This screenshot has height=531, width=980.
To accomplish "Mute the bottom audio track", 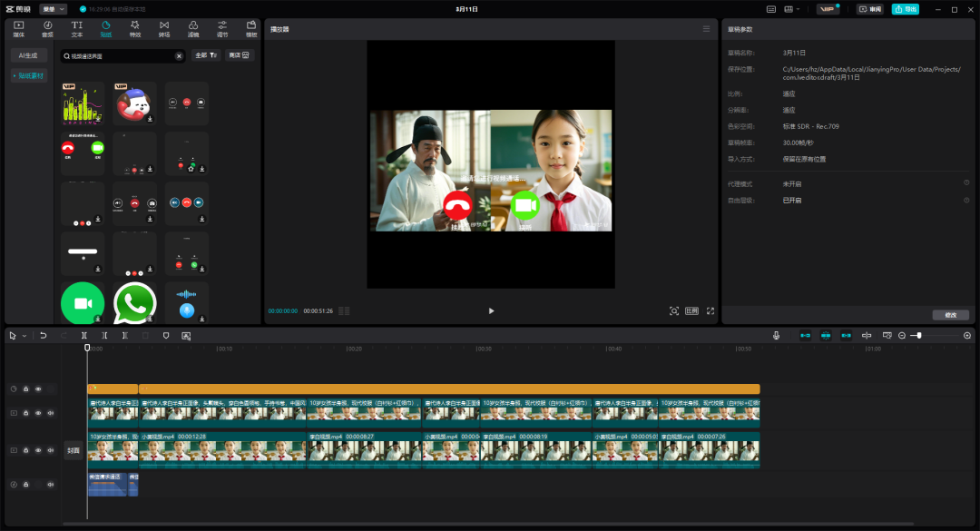I will tap(50, 485).
